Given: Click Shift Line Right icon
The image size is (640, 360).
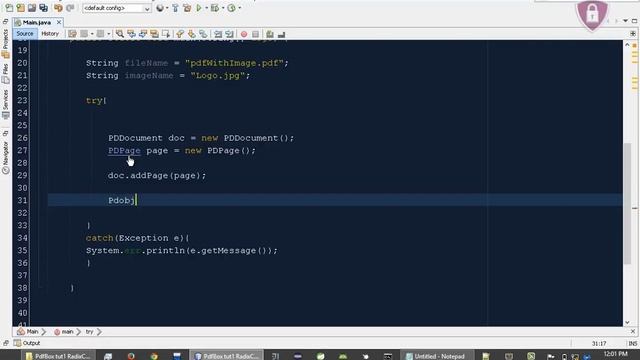Looking at the screenshot, I should (229, 34).
